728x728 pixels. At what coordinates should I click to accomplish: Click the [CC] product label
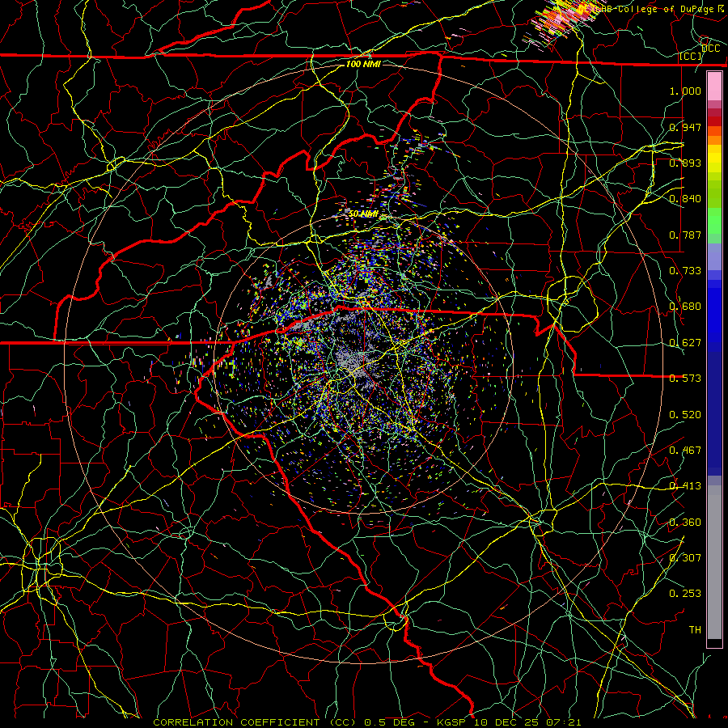click(691, 57)
